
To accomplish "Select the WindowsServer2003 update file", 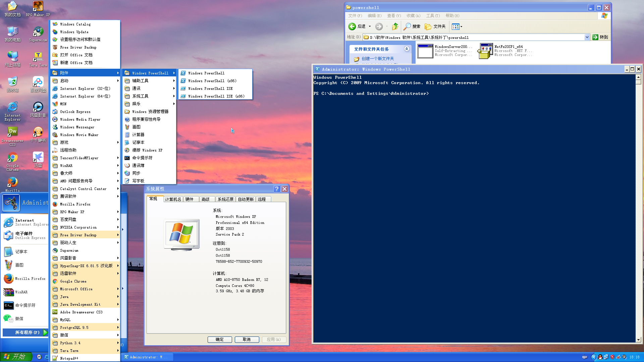I will click(445, 51).
